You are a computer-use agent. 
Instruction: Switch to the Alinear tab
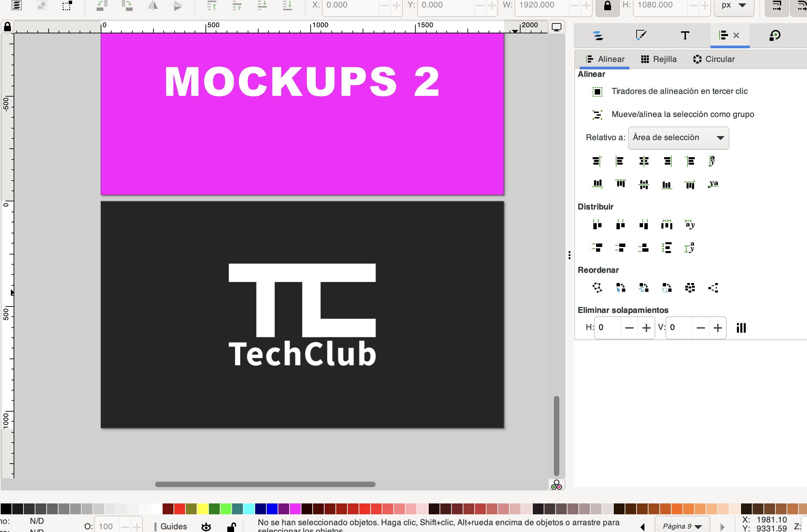[605, 59]
